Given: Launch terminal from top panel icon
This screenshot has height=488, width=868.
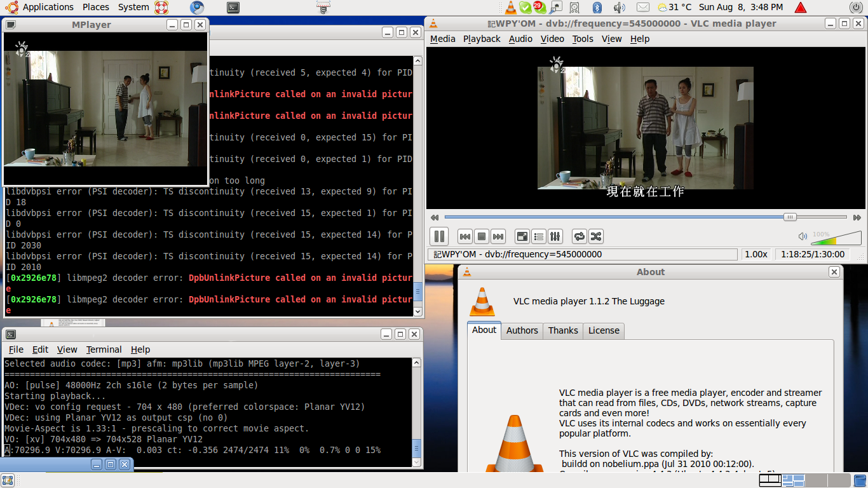Looking at the screenshot, I should click(x=233, y=8).
